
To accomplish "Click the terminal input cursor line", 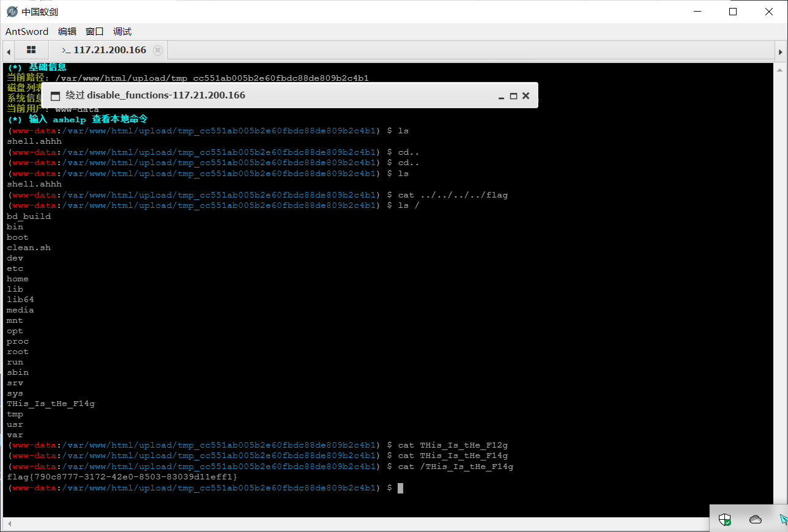I will coord(206,487).
